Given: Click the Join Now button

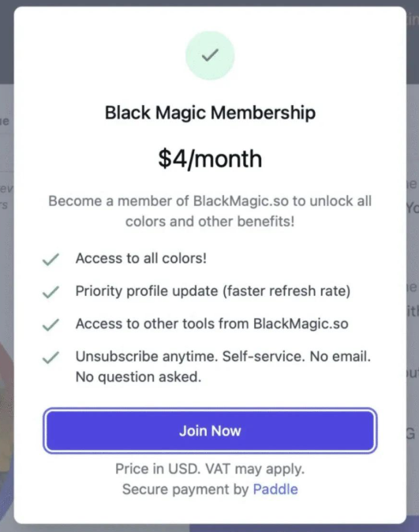Looking at the screenshot, I should click(210, 430).
